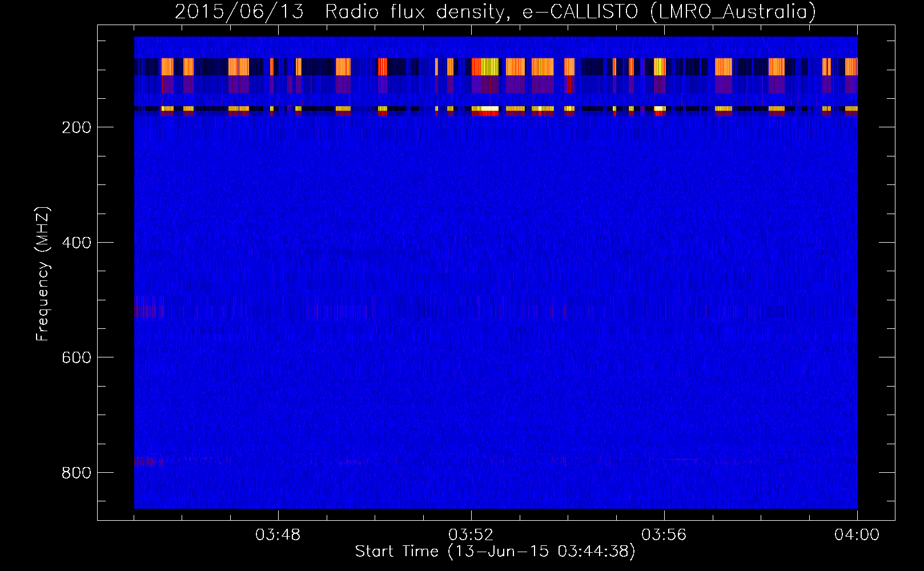Click the 200 frequency tick label
This screenshot has width=924, height=571.
pos(76,127)
